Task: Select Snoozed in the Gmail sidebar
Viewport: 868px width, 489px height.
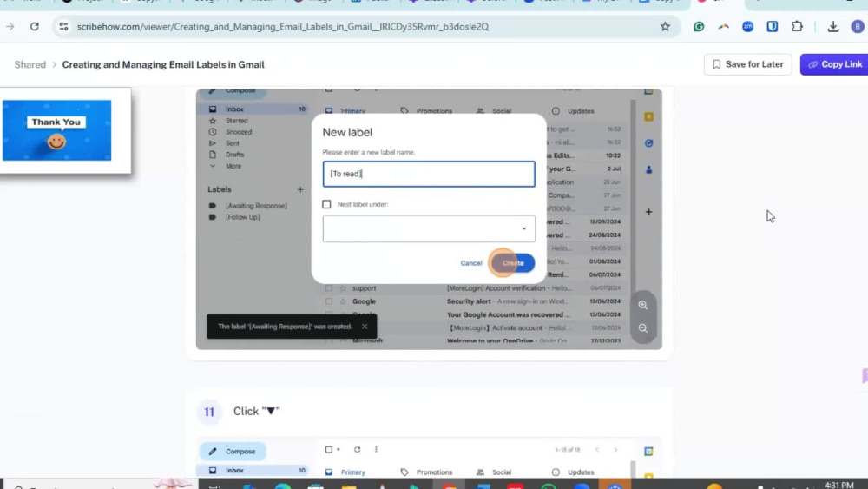Action: 239,132
